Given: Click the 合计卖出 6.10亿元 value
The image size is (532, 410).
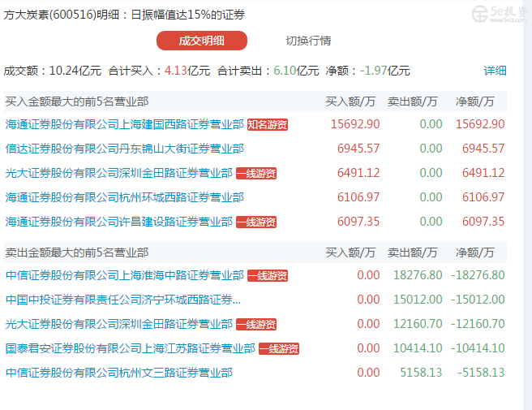Looking at the screenshot, I should [x=296, y=71].
